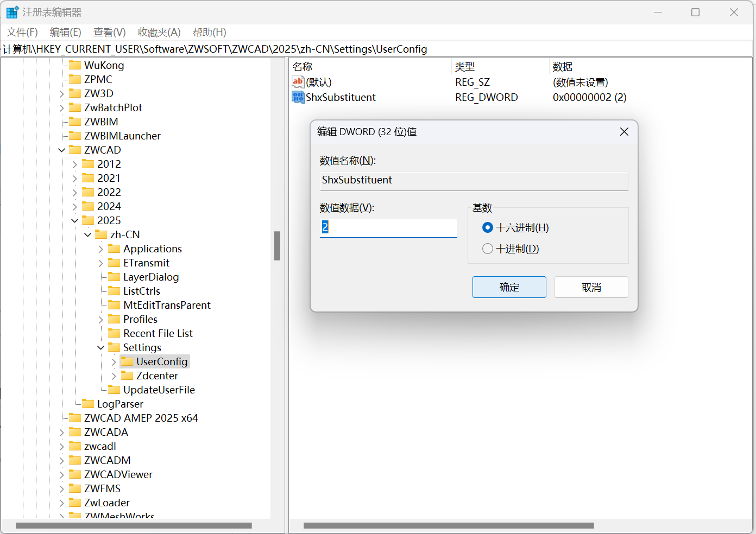
Task: Open the 编辑(E) menu
Action: coord(66,33)
